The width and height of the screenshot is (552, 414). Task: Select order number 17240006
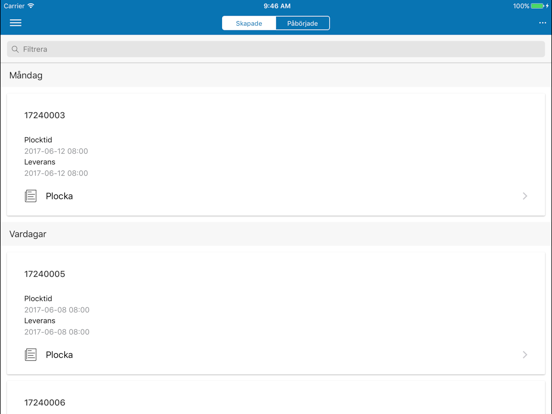coord(45,403)
